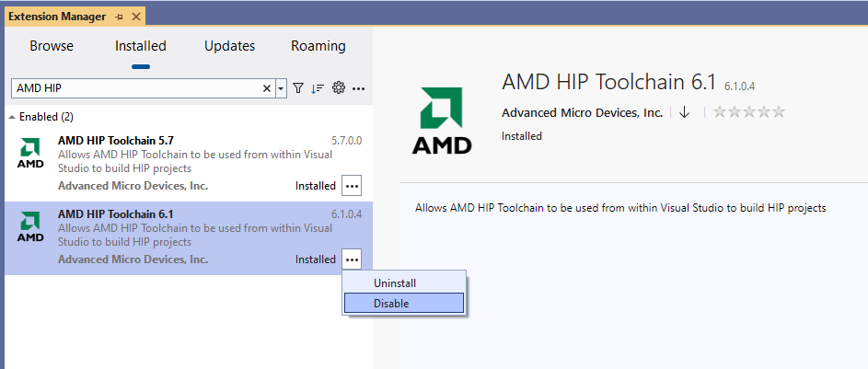This screenshot has height=369, width=868.
Task: Open toolbar more options ellipsis
Action: click(358, 88)
